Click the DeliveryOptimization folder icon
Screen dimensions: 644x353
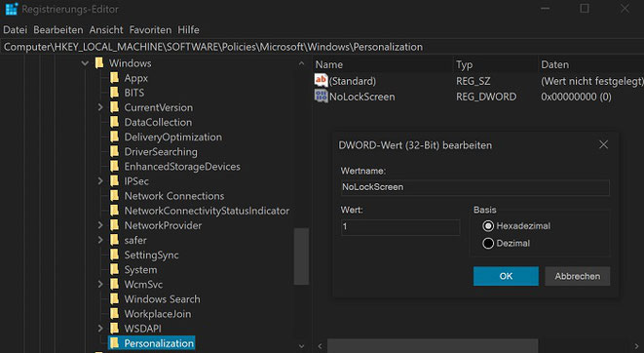tap(115, 137)
